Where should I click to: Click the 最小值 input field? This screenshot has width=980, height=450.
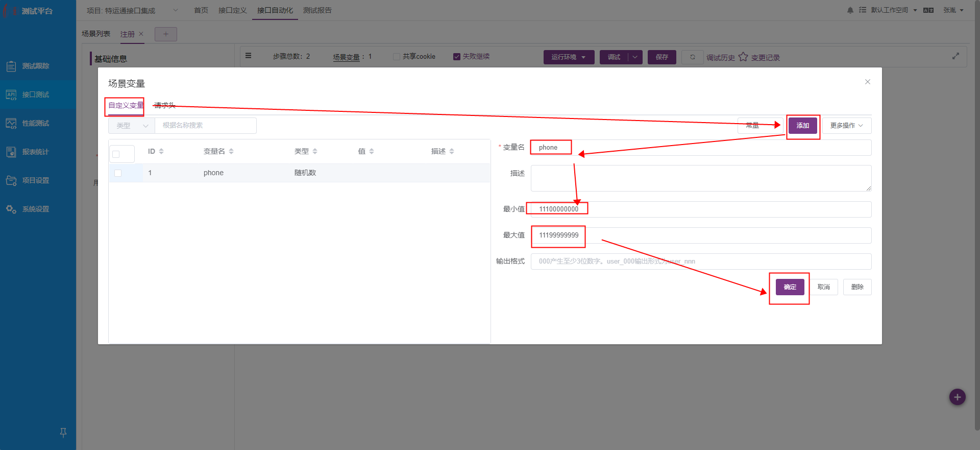pyautogui.click(x=701, y=209)
